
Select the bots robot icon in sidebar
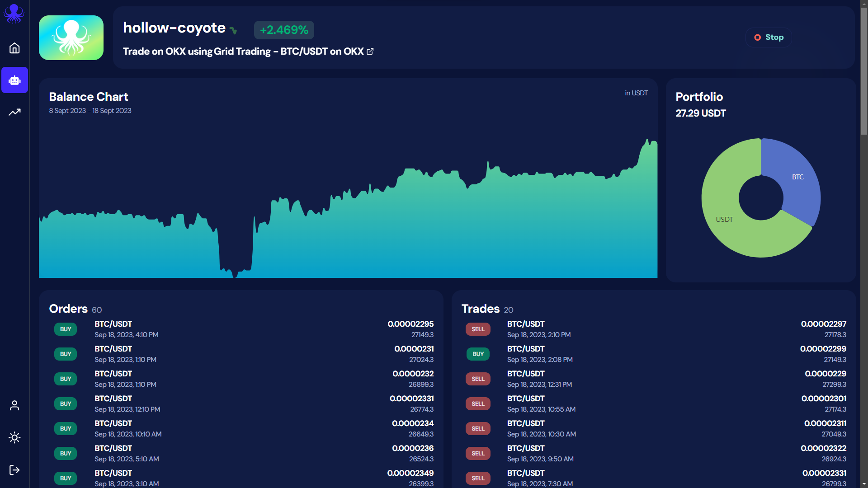[14, 80]
